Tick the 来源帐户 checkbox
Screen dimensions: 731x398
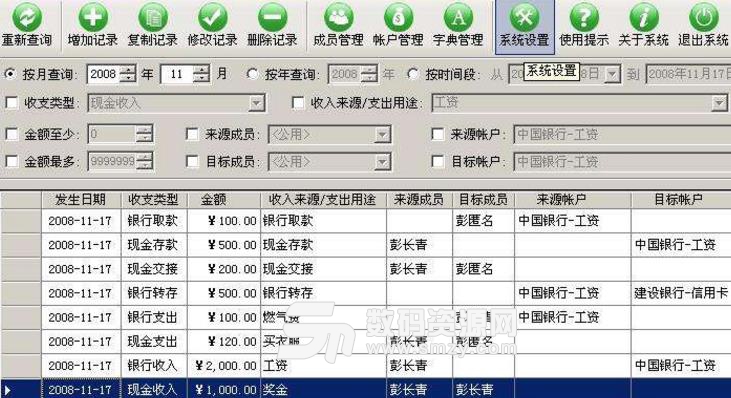438,134
